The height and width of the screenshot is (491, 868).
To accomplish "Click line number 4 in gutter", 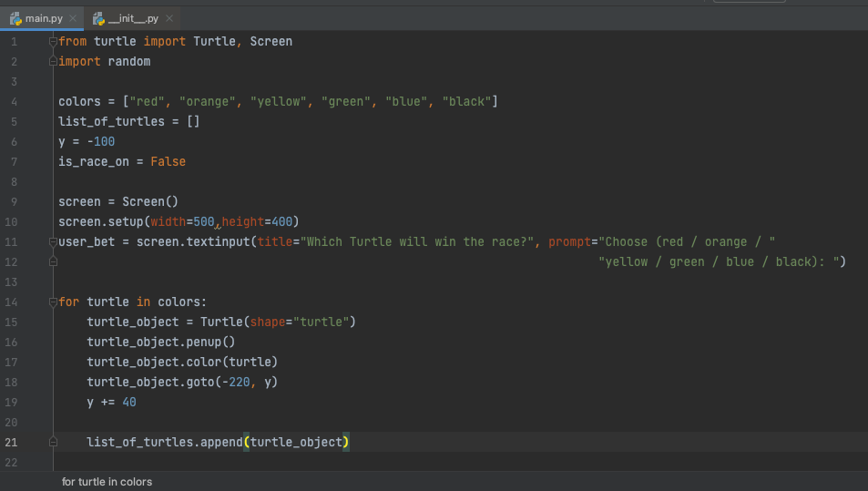I will click(x=14, y=102).
